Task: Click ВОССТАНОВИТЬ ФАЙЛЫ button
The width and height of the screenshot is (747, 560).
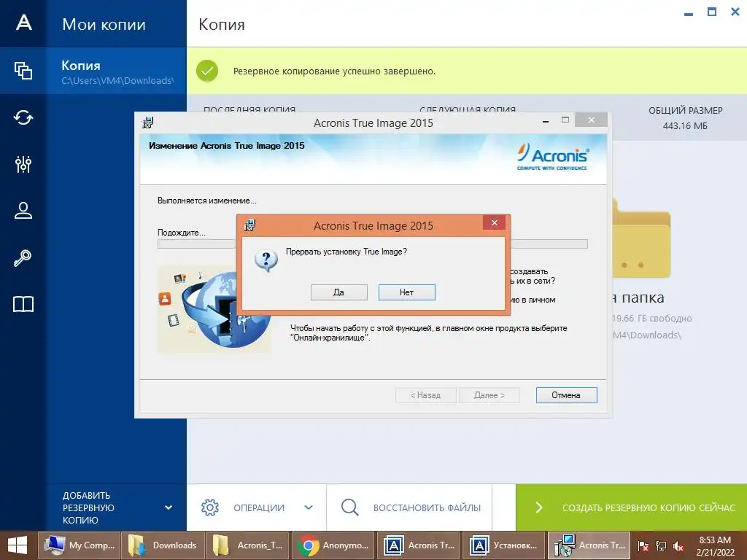Action: pos(409,507)
